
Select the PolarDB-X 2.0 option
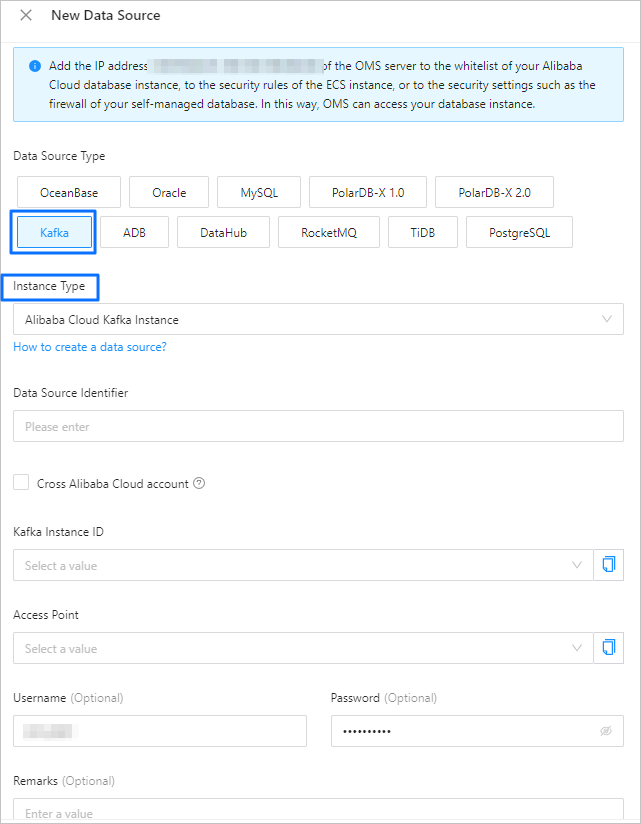coord(494,192)
